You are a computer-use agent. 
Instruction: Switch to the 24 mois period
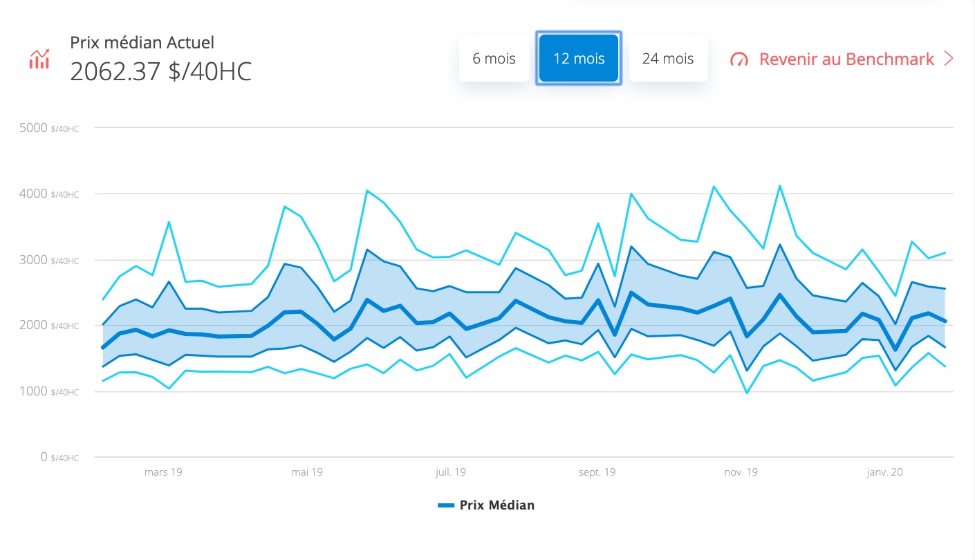[668, 58]
